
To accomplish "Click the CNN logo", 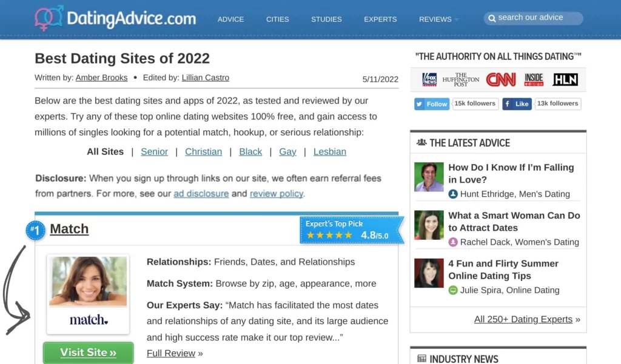I will coord(501,79).
